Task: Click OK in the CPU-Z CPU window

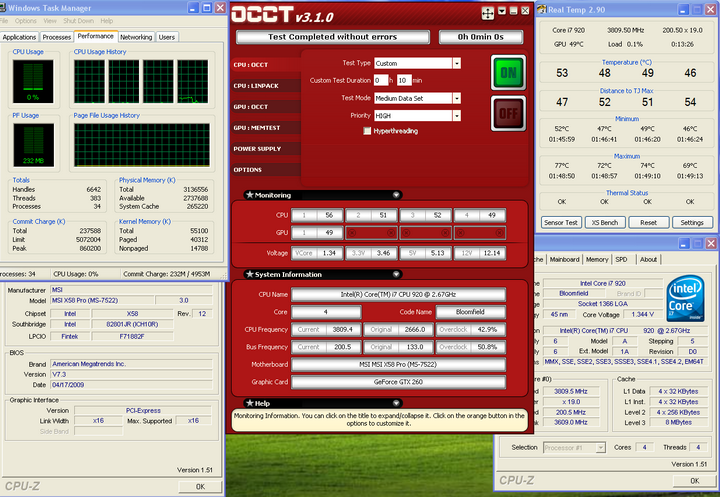Action: click(694, 481)
